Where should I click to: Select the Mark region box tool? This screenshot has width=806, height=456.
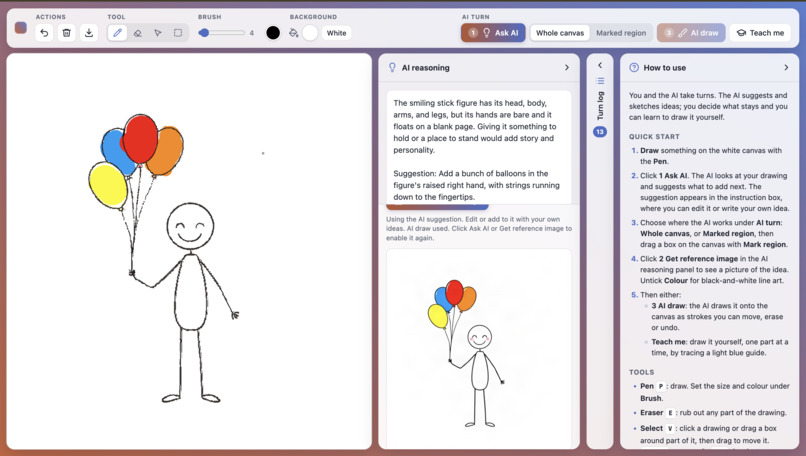click(178, 33)
